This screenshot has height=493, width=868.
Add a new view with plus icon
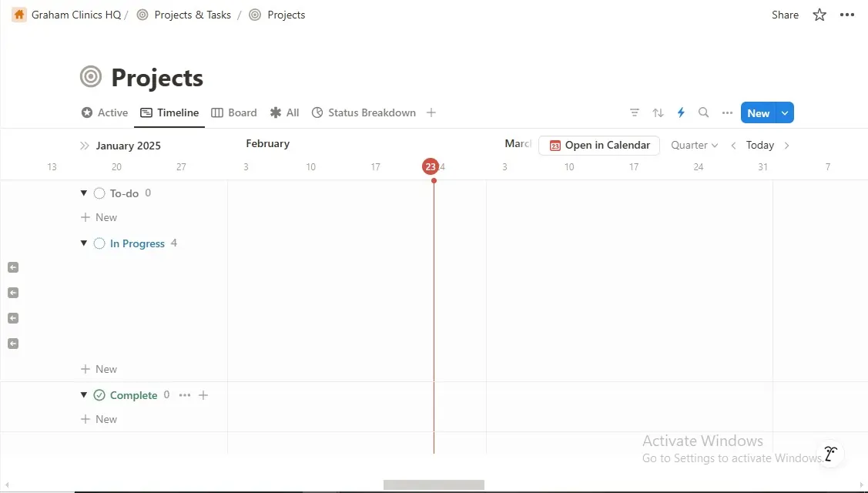click(431, 112)
